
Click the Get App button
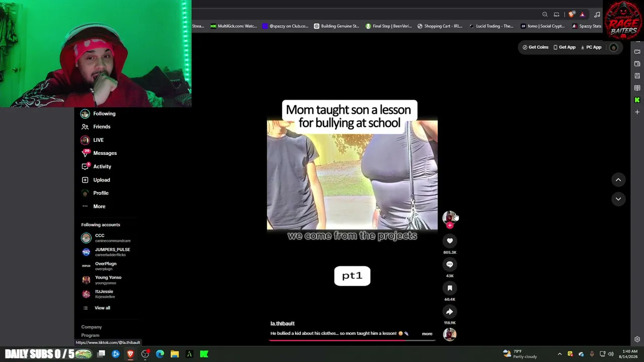tap(565, 47)
